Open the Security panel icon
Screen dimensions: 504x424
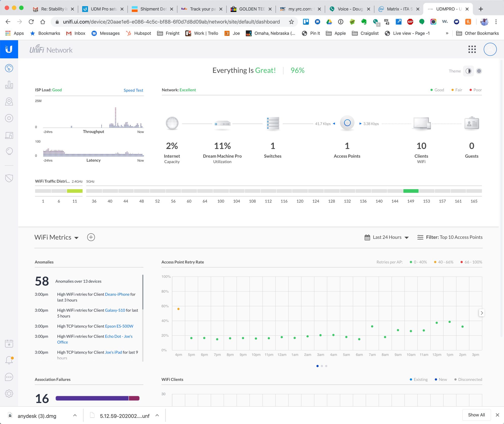coord(9,178)
